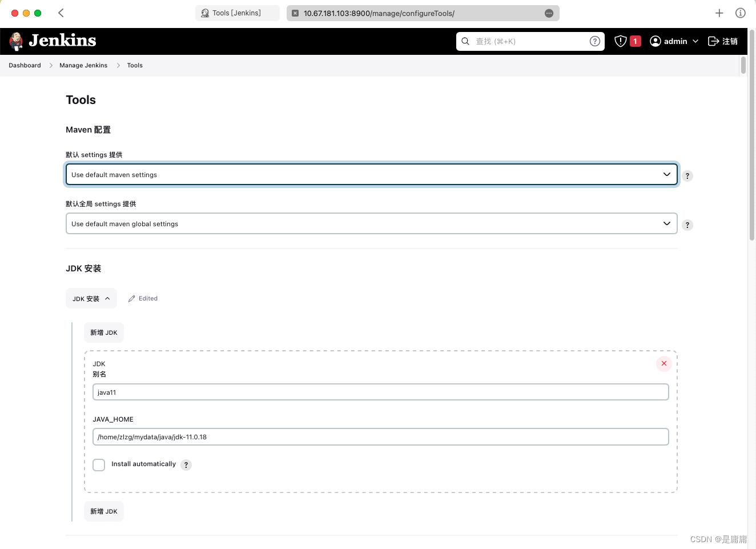This screenshot has width=756, height=549.
Task: Click the bottom 新增 JDK button
Action: 104,511
